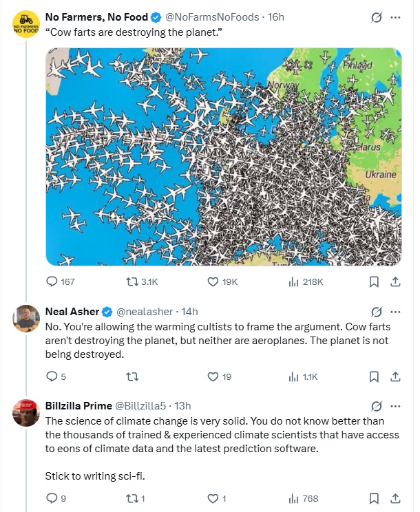Open more options on No Farmers post
This screenshot has width=420, height=512.
395,17
